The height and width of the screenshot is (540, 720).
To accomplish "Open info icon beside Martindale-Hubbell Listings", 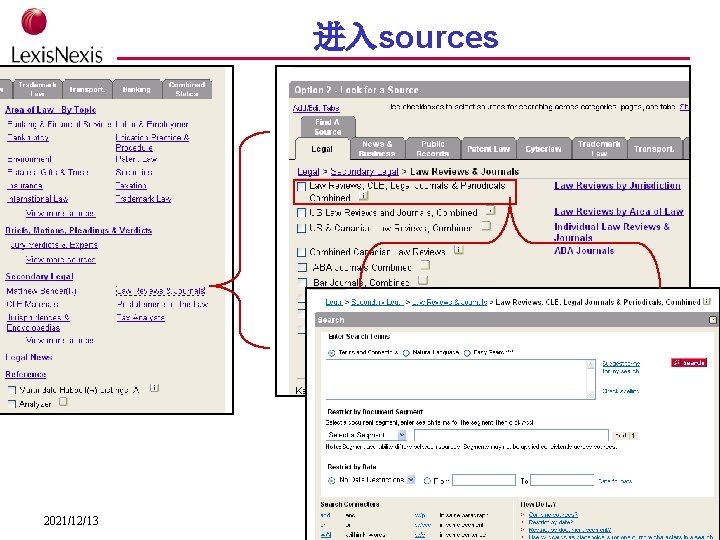I will point(154,388).
